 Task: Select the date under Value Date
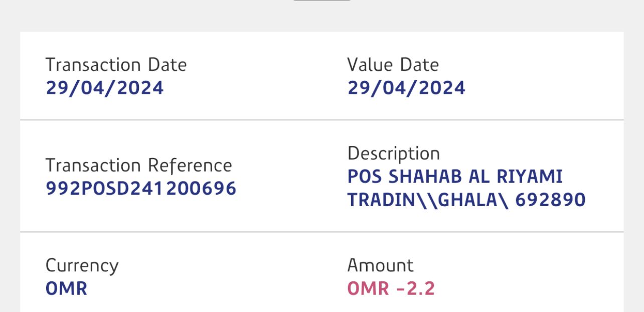click(x=406, y=88)
